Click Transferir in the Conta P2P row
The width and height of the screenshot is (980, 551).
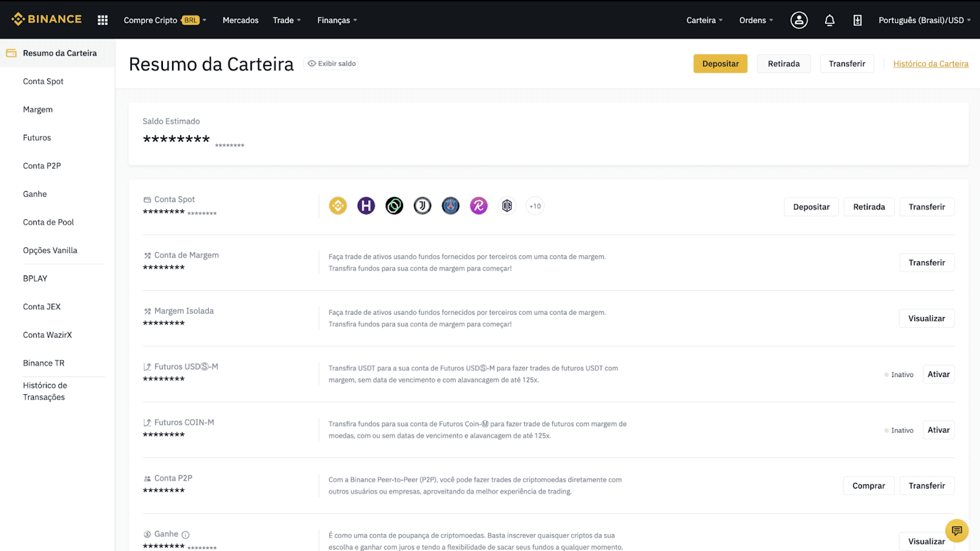927,485
